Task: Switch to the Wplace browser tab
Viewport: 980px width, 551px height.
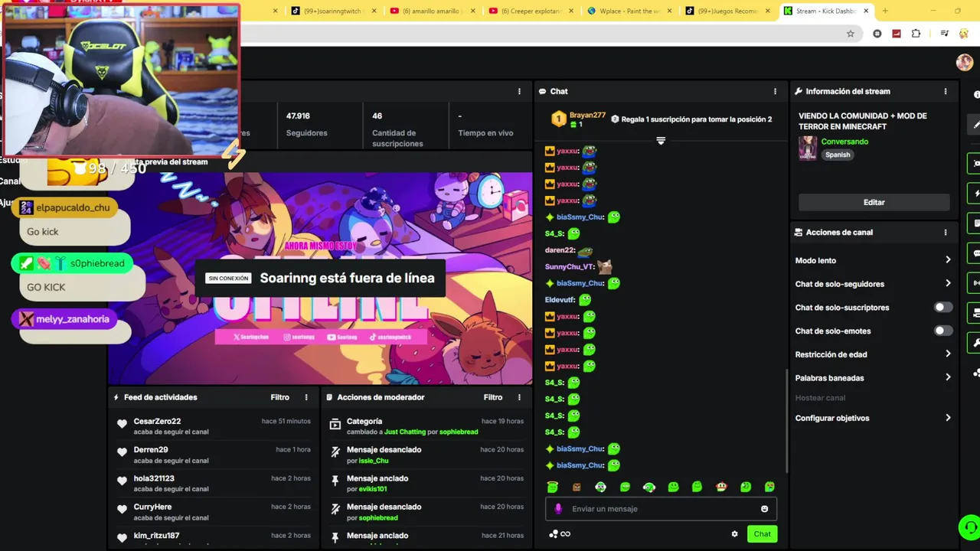Action: point(631,11)
